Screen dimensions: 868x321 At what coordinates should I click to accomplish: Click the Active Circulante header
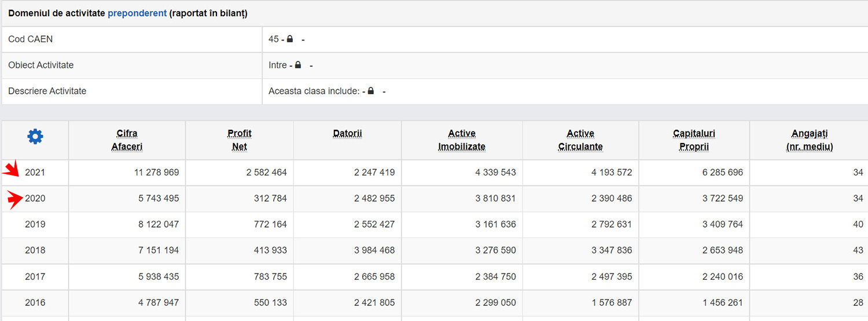pos(580,140)
